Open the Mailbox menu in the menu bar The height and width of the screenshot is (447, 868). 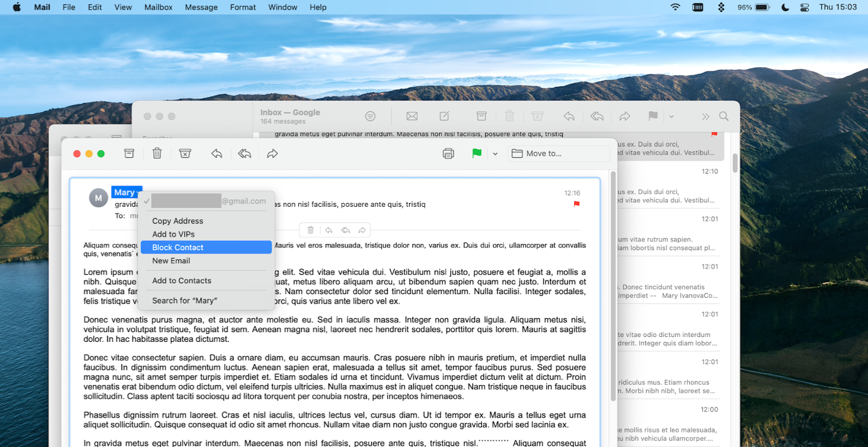click(158, 7)
